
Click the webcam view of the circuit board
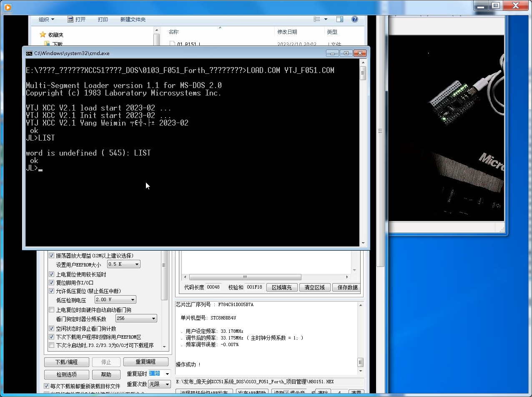[446, 127]
